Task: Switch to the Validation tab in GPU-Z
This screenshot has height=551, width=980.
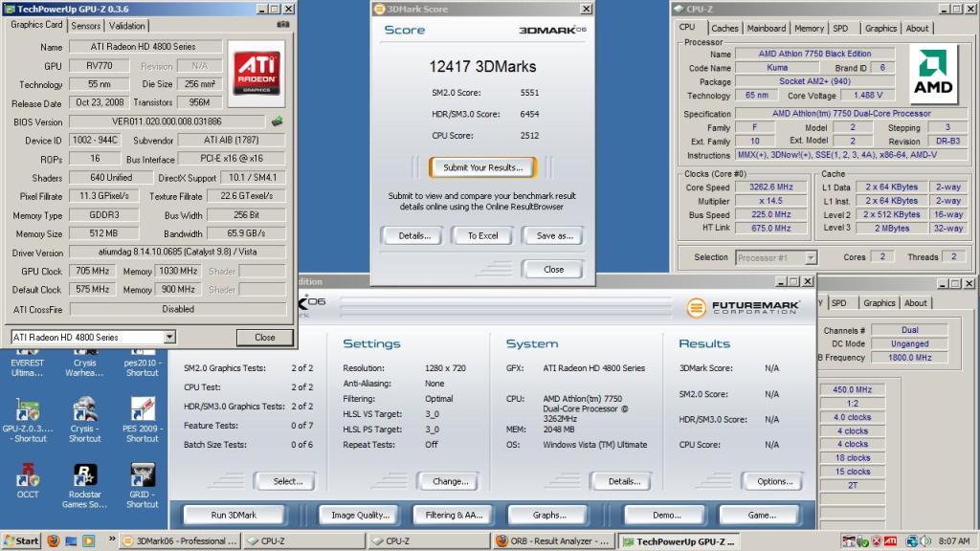Action: [x=127, y=26]
